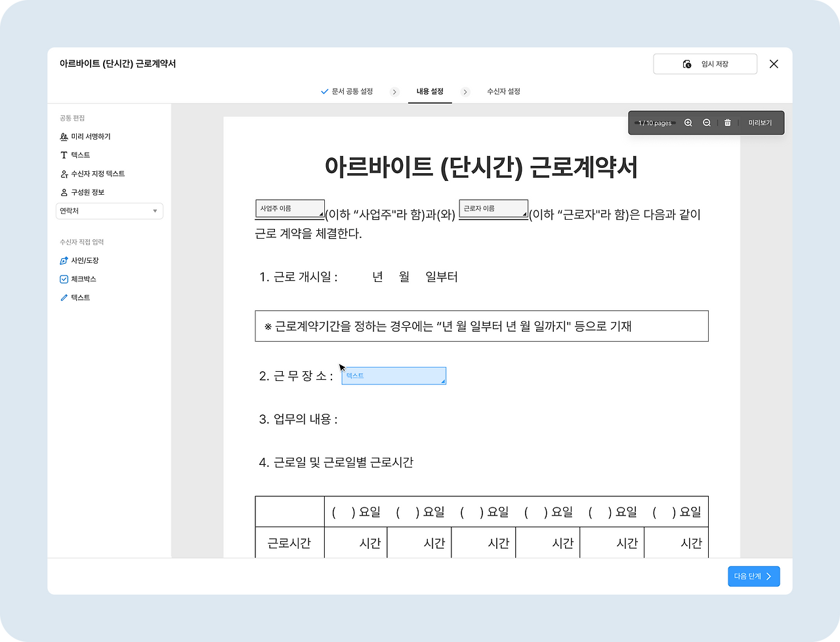Click the 1 / 10 pages indicator
Image resolution: width=840 pixels, height=642 pixels.
click(x=655, y=123)
